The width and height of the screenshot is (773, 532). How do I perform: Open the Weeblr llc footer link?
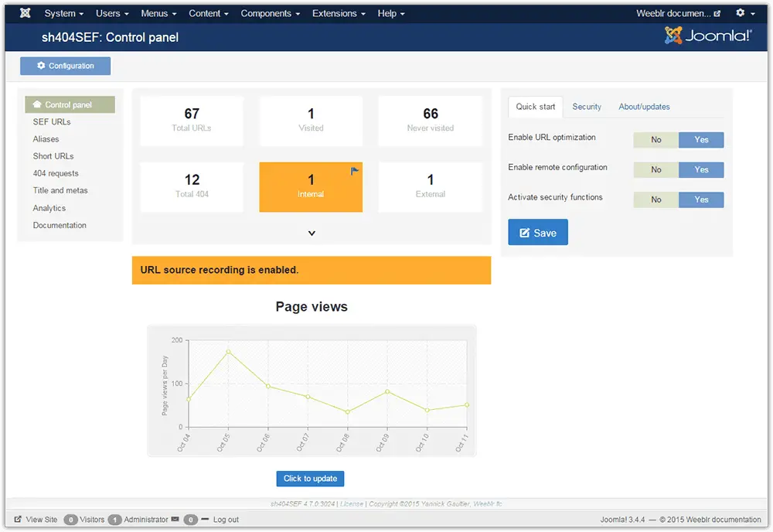click(488, 503)
